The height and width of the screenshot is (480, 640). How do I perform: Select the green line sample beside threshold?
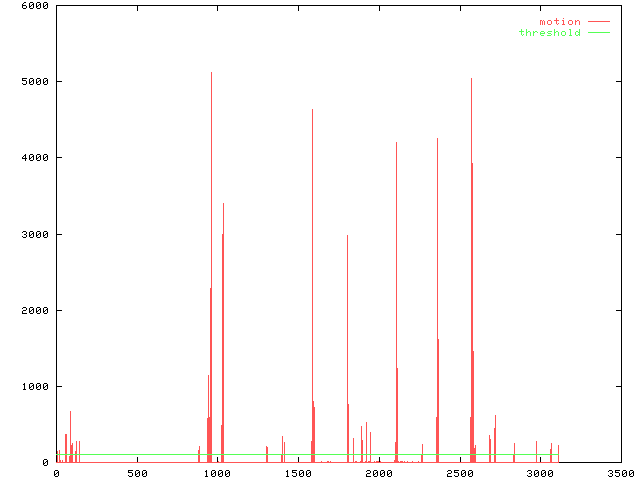[x=598, y=33]
